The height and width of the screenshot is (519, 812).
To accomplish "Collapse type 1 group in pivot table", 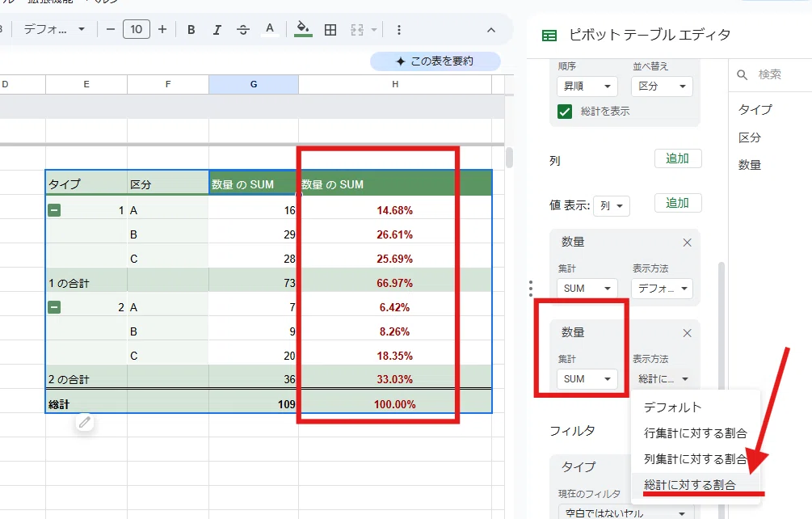I will (x=54, y=209).
